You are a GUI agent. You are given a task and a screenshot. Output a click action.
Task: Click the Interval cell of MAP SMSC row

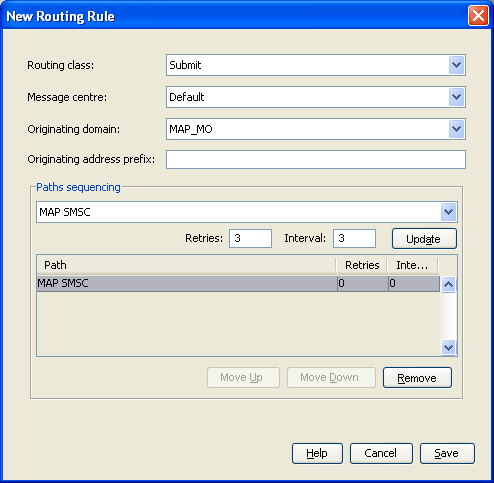[x=414, y=283]
